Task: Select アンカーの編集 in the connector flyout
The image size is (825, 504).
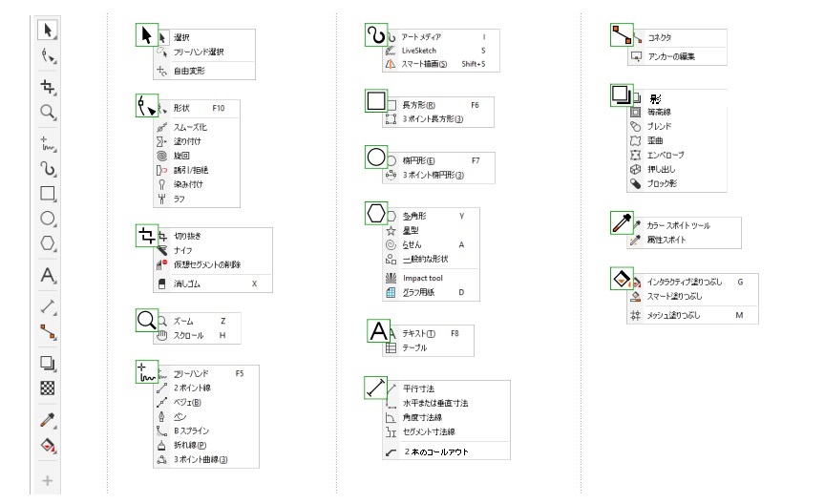Action: (671, 56)
